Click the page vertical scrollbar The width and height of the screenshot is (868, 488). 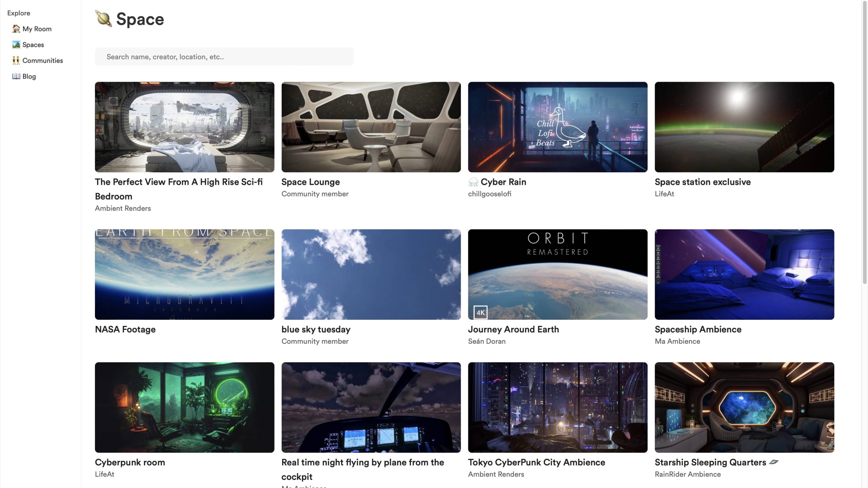(x=864, y=142)
